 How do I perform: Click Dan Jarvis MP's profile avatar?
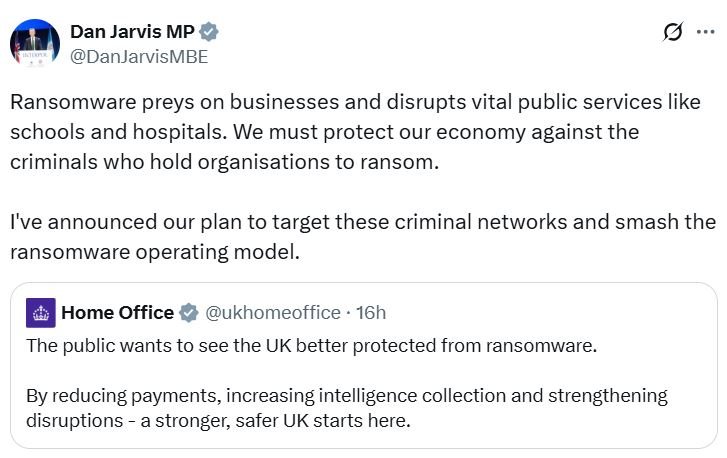point(34,44)
